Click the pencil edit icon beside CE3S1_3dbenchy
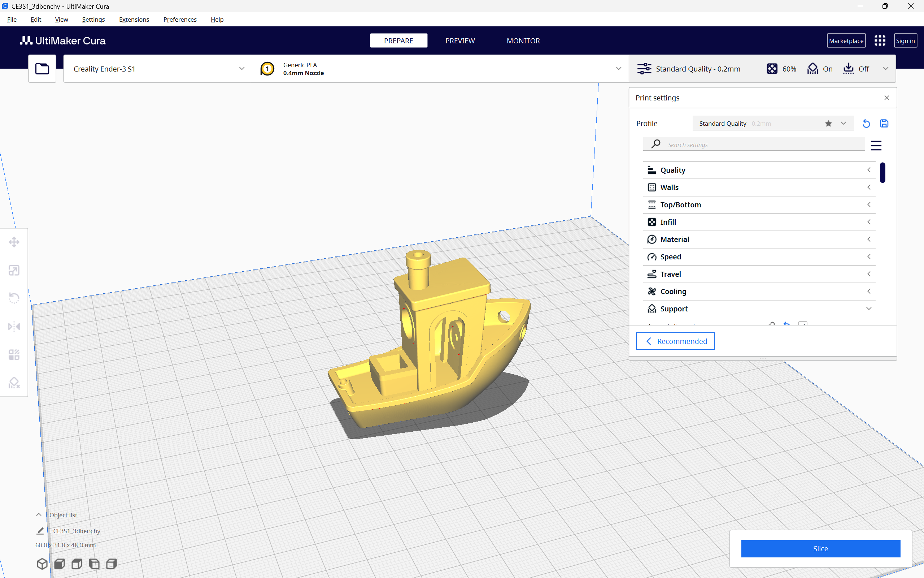The image size is (924, 578). point(40,531)
